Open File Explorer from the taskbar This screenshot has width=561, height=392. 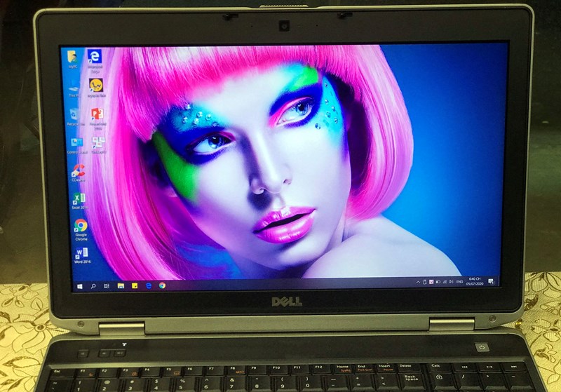tap(121, 286)
